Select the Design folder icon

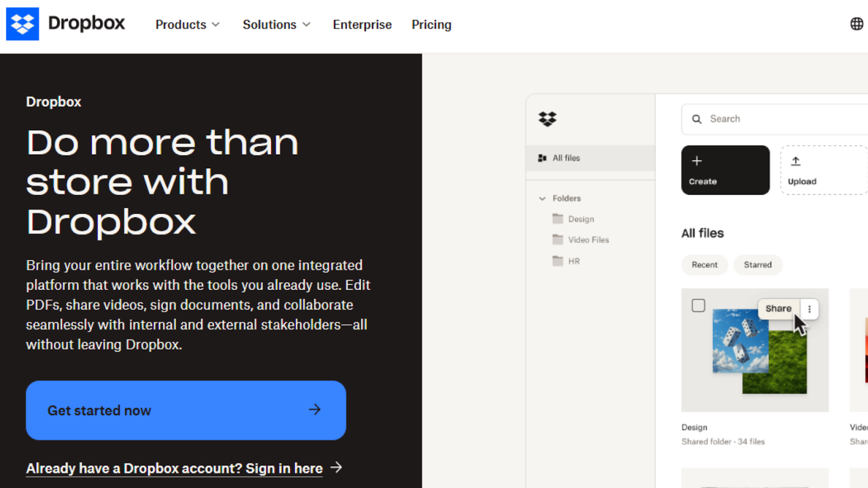click(558, 219)
